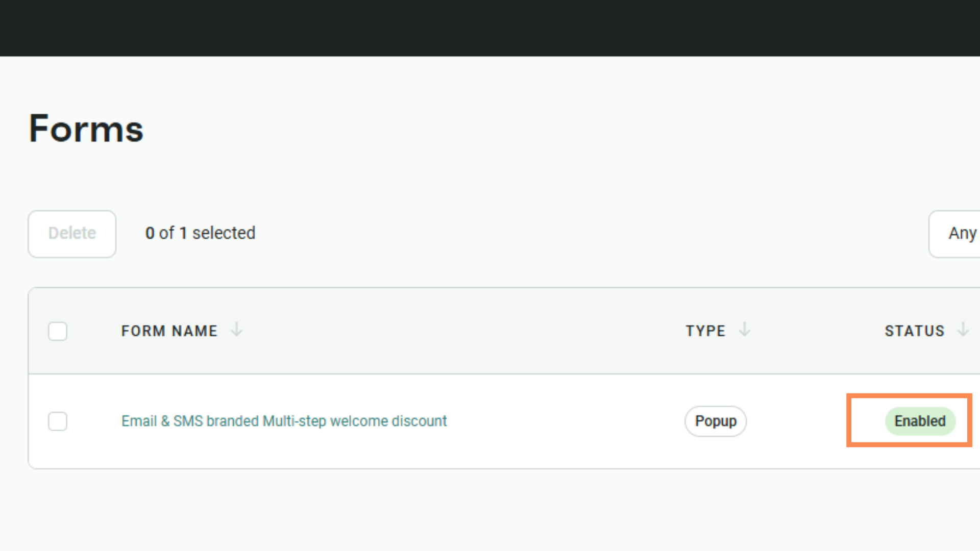Sort by the TYPE column label
The width and height of the screenshot is (980, 551).
tap(705, 331)
